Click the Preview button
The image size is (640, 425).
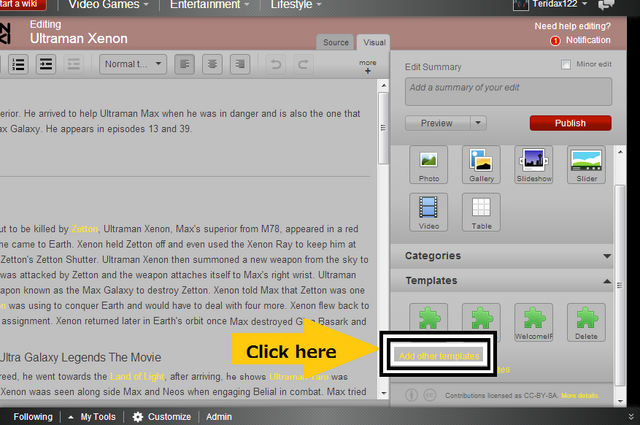[x=437, y=123]
